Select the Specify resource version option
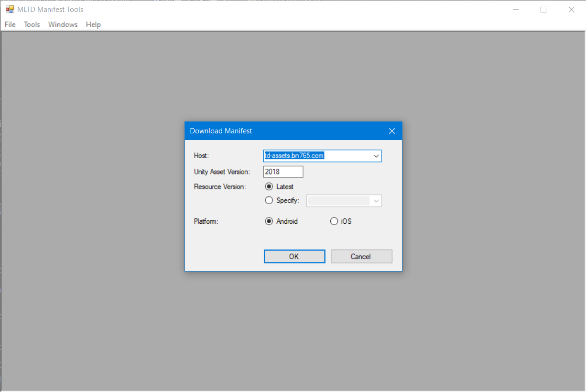Image resolution: width=586 pixels, height=392 pixels. pos(282,201)
